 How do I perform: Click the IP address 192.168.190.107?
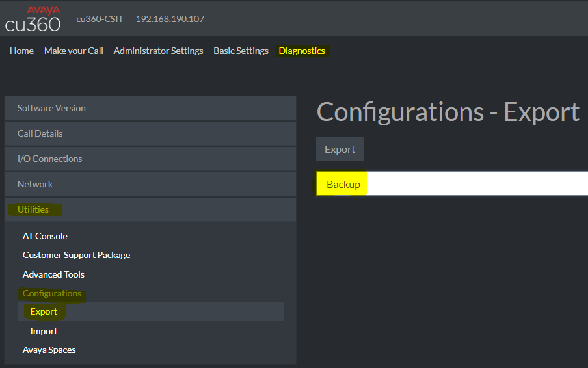(170, 19)
